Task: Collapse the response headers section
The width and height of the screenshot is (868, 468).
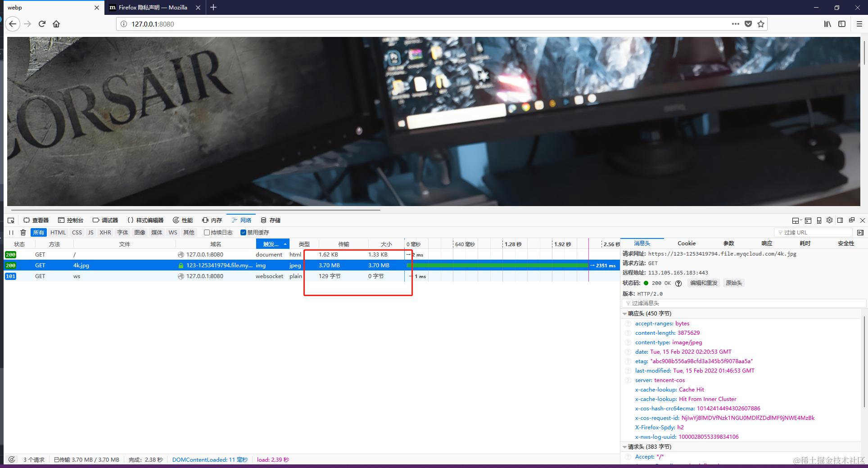Action: [x=624, y=314]
